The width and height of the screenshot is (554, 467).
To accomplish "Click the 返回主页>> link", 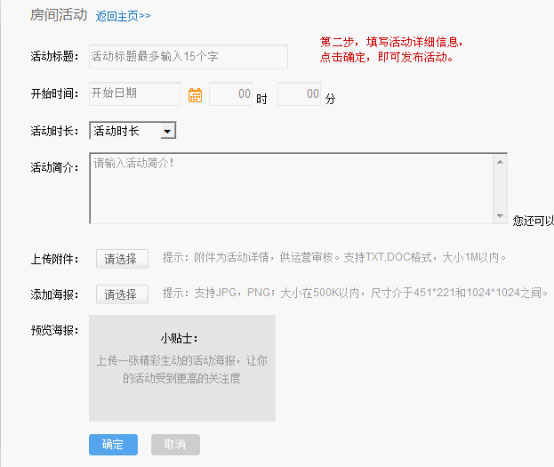I will (x=123, y=16).
